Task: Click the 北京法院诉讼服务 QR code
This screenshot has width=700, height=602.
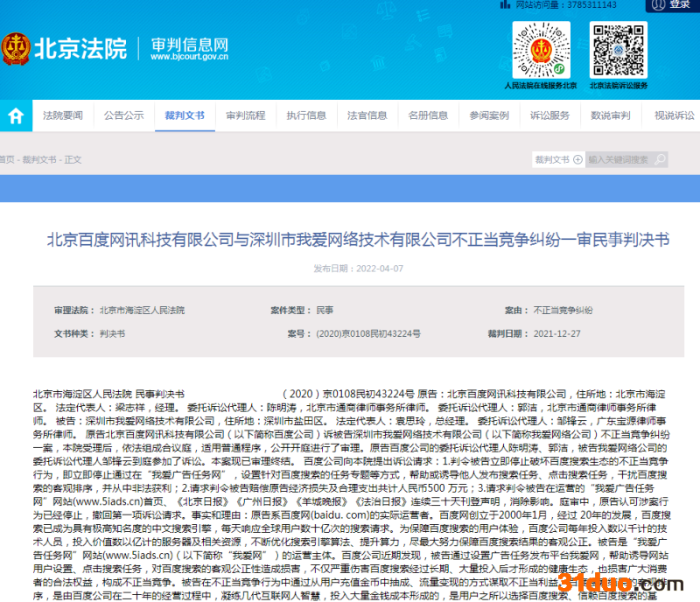Action: tap(618, 49)
